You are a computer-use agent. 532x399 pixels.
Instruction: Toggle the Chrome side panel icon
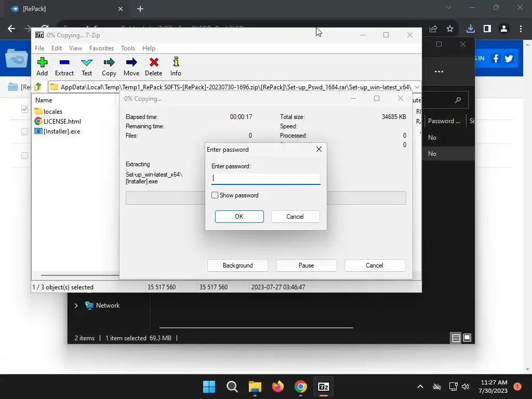click(x=487, y=29)
